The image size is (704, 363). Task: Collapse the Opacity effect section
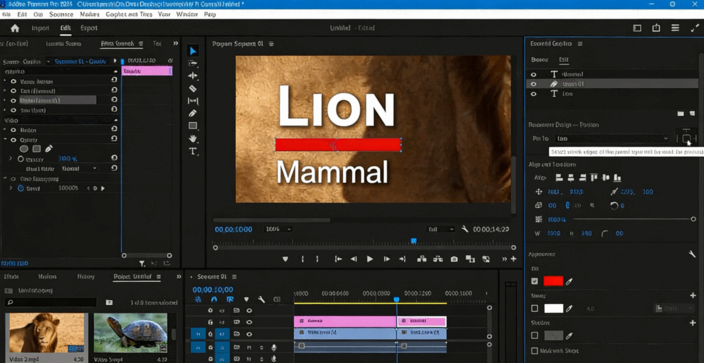5,140
